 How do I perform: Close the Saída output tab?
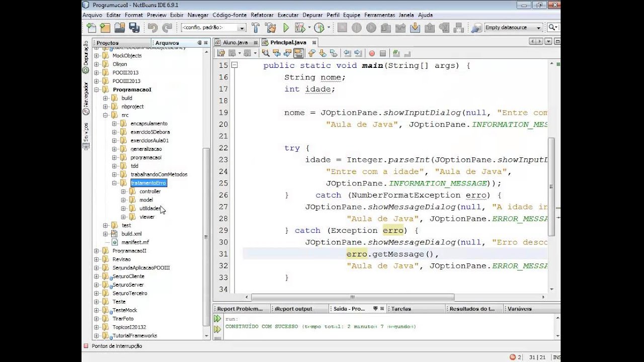[x=382, y=309]
